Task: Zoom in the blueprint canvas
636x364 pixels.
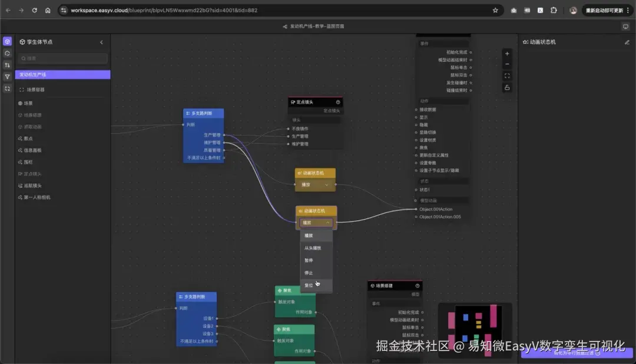Action: tap(507, 54)
